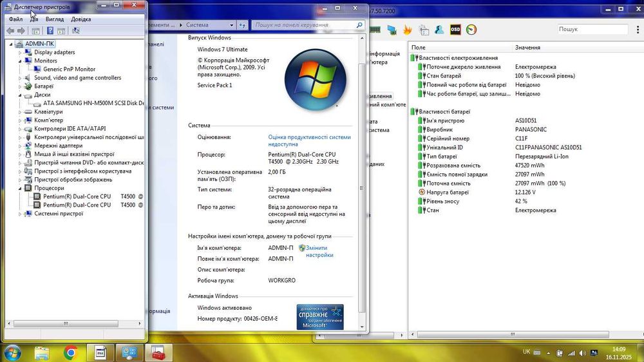The image size is (644, 362).
Task: Expand Sound, video and game controllers
Action: coord(20,78)
